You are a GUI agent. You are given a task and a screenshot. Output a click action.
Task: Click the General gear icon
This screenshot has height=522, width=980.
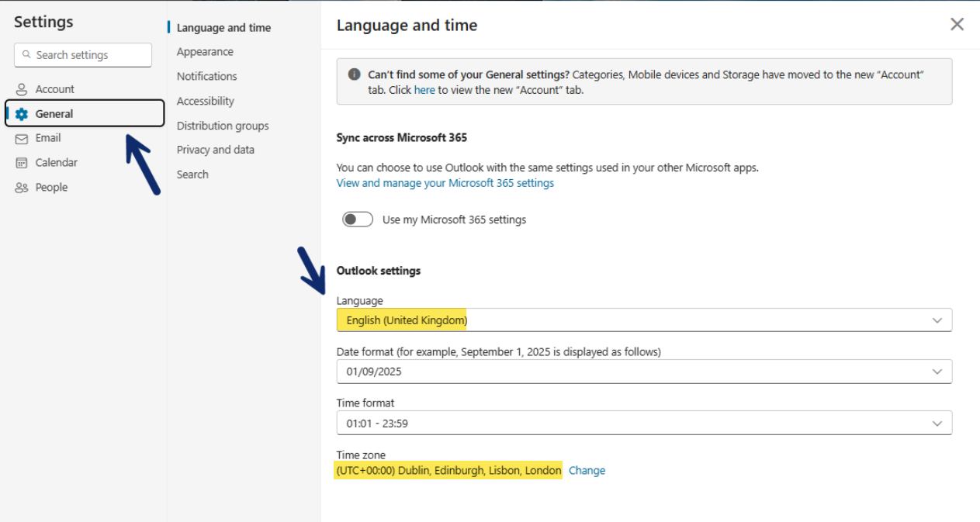[22, 114]
